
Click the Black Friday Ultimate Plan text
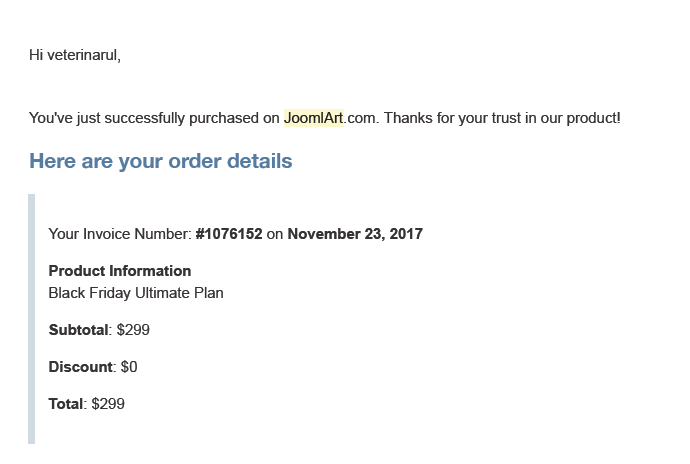(136, 293)
